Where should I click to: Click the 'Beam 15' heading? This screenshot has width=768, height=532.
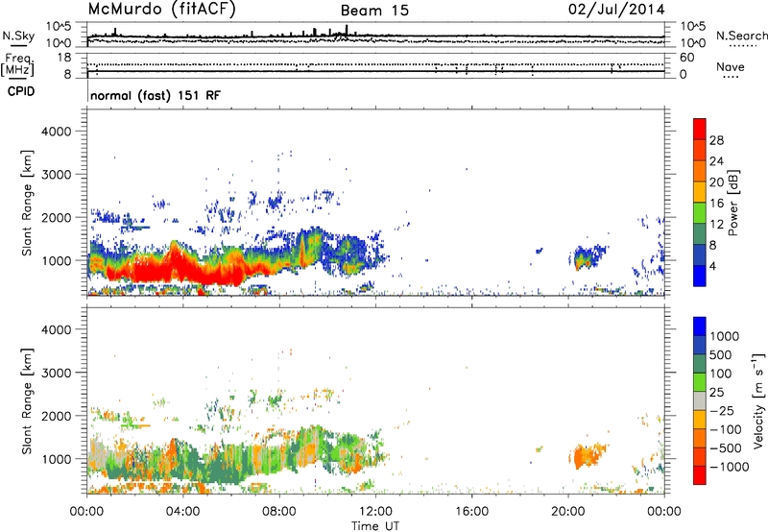374,11
